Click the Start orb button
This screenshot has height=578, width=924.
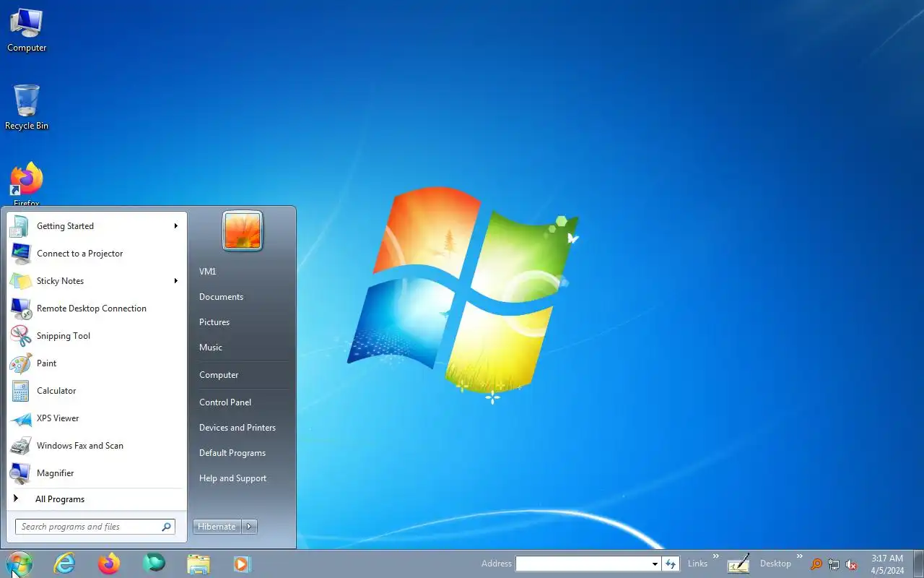[x=19, y=564]
